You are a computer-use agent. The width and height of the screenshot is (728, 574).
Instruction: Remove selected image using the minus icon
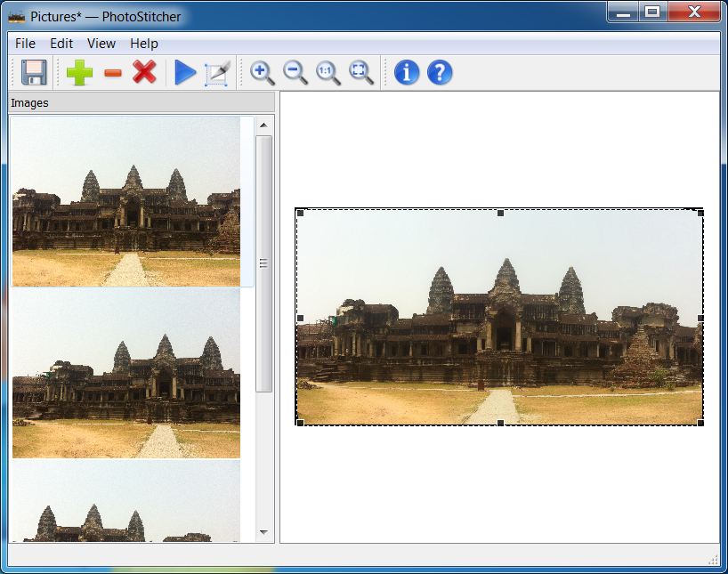point(112,74)
